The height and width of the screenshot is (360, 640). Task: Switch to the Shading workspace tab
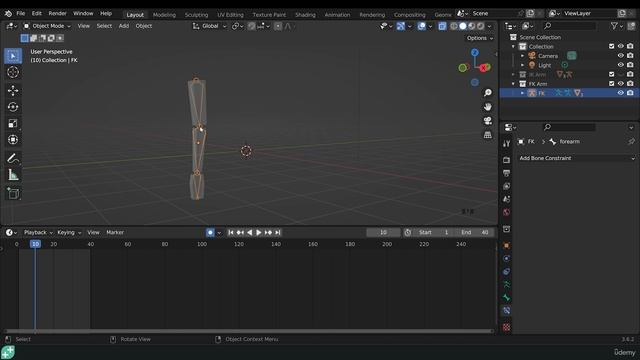coord(305,15)
